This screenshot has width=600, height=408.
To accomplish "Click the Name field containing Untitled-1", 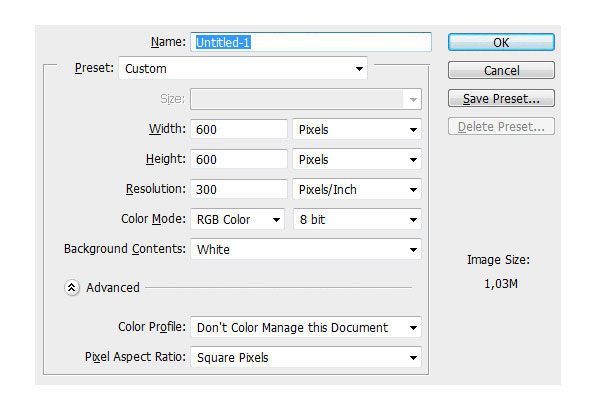I will [x=311, y=42].
